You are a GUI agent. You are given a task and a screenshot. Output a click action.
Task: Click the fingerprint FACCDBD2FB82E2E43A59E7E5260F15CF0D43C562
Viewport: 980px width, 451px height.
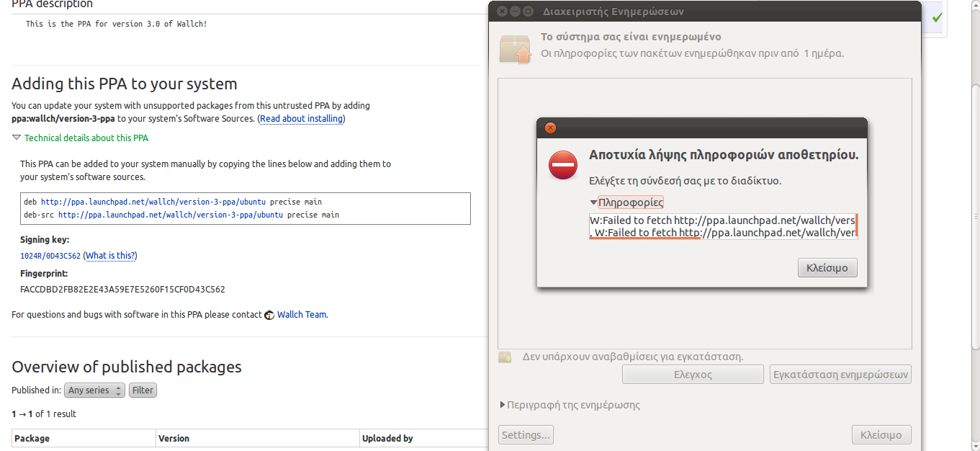click(122, 290)
